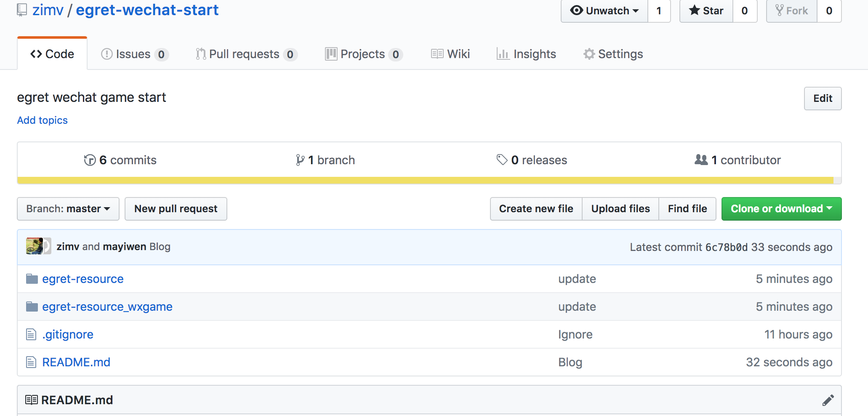868x416 pixels.
Task: Click the zimv avatar thumbnail
Action: coord(35,246)
